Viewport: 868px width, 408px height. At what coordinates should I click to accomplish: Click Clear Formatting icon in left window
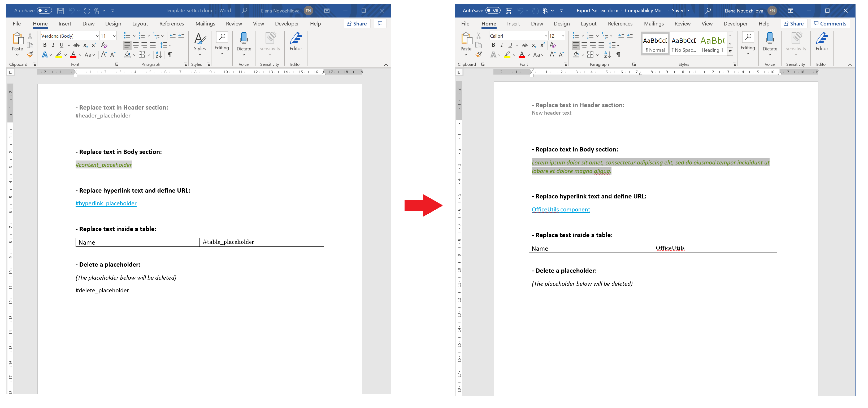[x=104, y=45]
